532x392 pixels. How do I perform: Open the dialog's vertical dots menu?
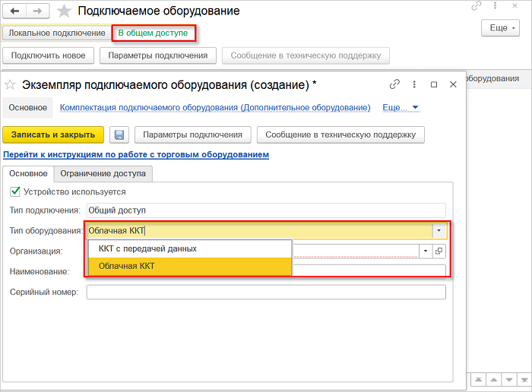click(x=414, y=84)
